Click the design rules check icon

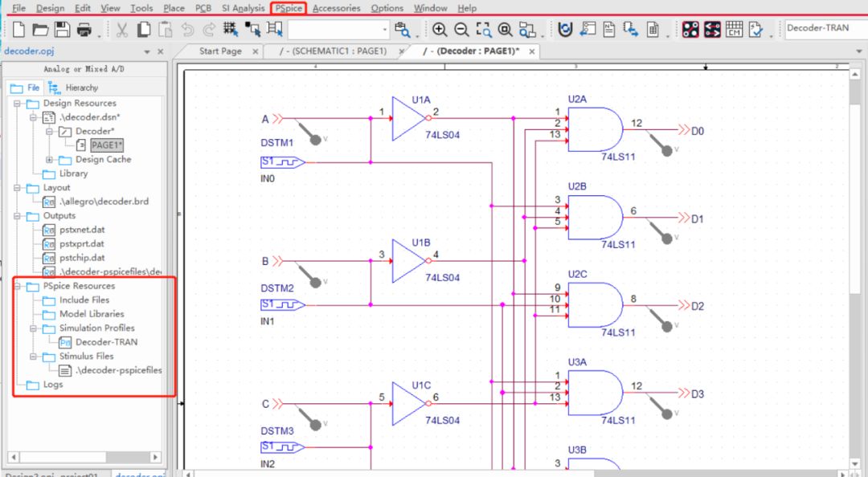click(755, 30)
